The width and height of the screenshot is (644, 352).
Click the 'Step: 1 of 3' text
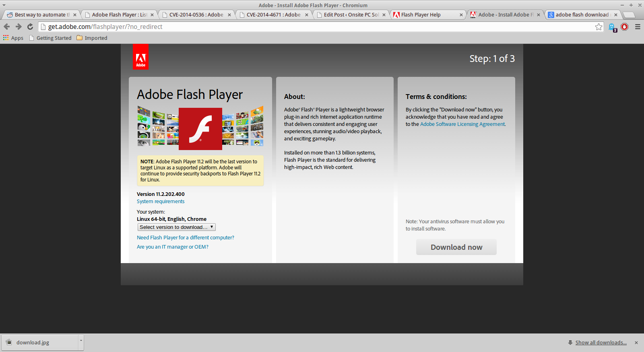492,59
